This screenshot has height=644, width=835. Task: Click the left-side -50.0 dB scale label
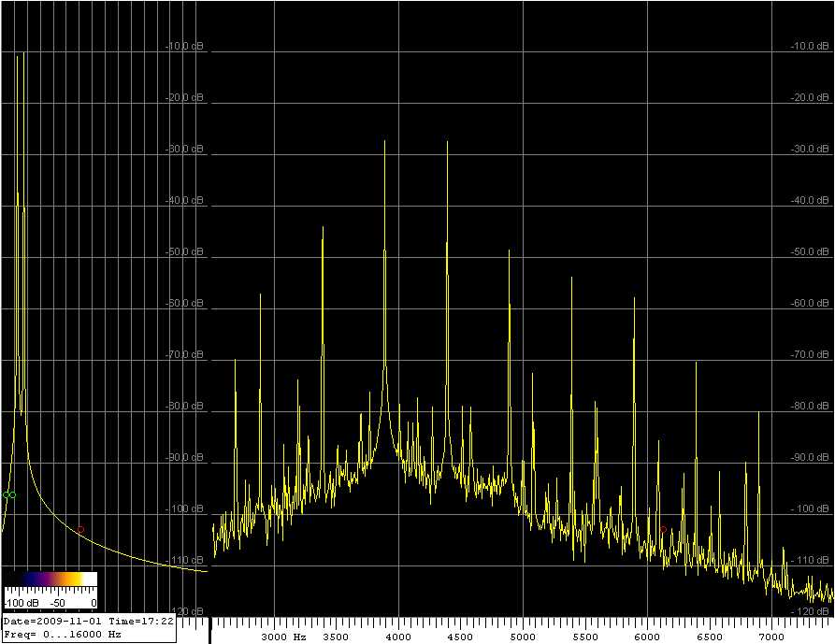(183, 252)
